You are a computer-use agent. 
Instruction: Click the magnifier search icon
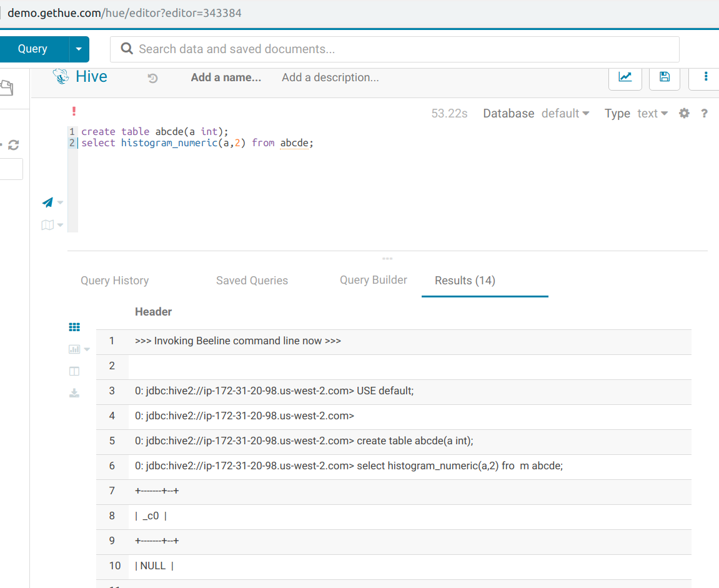(x=127, y=49)
